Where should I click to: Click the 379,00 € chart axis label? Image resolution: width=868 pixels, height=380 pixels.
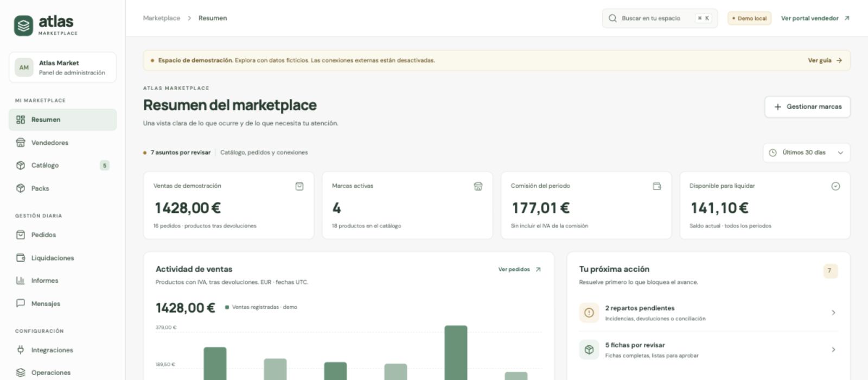[166, 327]
